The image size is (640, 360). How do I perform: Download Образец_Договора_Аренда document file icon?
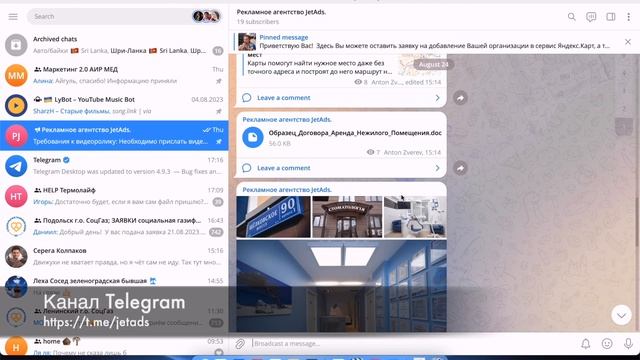tap(253, 137)
